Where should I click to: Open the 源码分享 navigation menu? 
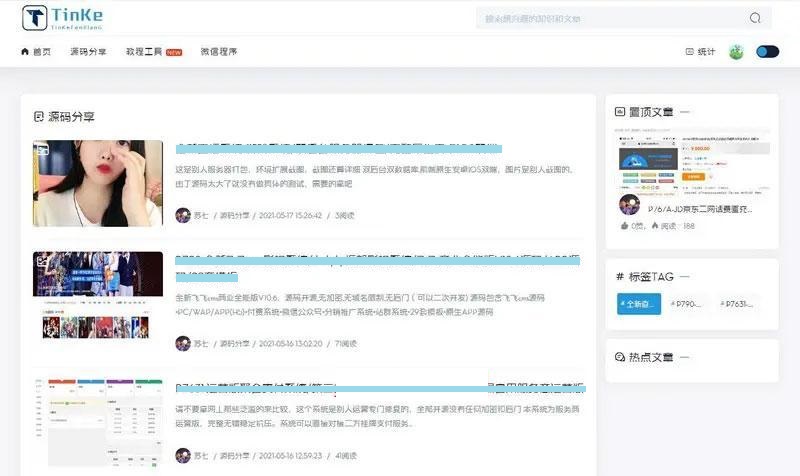click(x=88, y=52)
